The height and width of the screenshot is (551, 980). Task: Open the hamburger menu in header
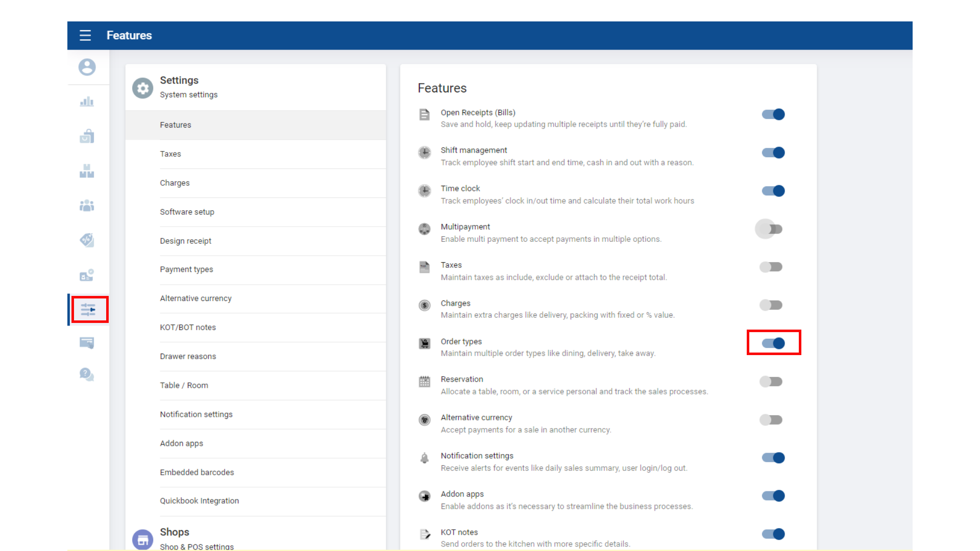click(85, 35)
